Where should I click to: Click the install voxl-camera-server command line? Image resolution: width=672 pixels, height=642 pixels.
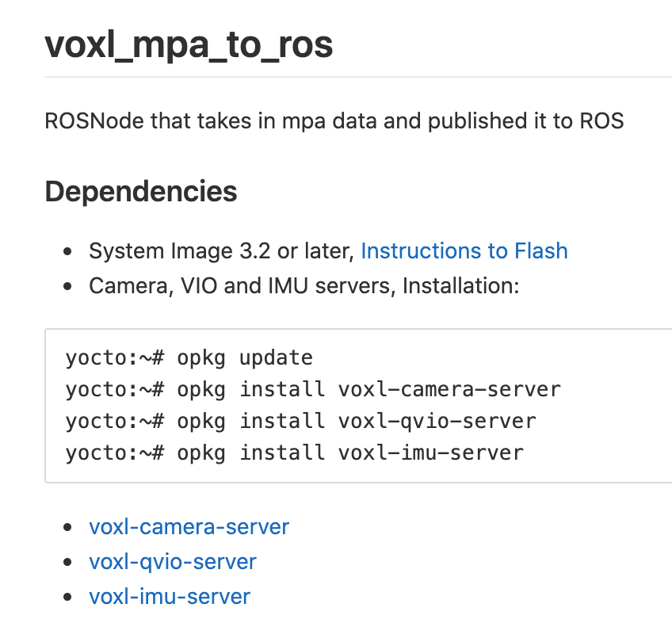(x=313, y=390)
